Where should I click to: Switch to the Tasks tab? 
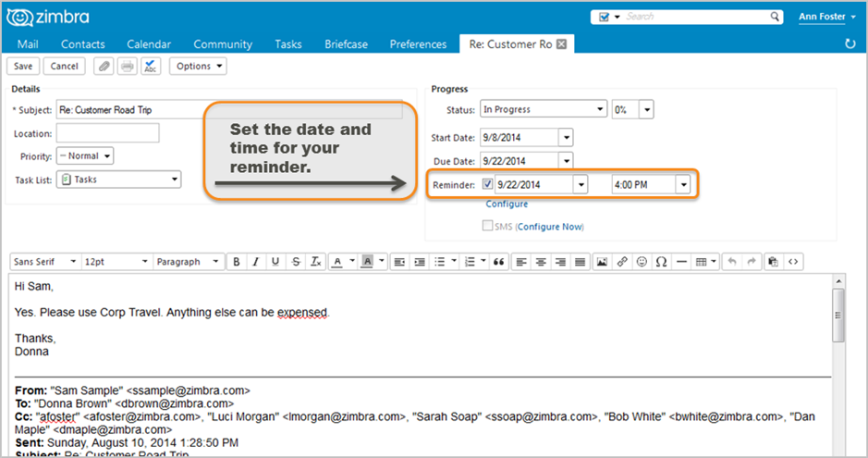coord(288,44)
